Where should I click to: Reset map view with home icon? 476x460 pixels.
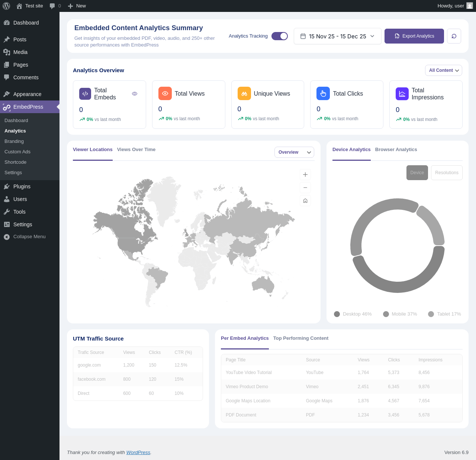coord(305,201)
